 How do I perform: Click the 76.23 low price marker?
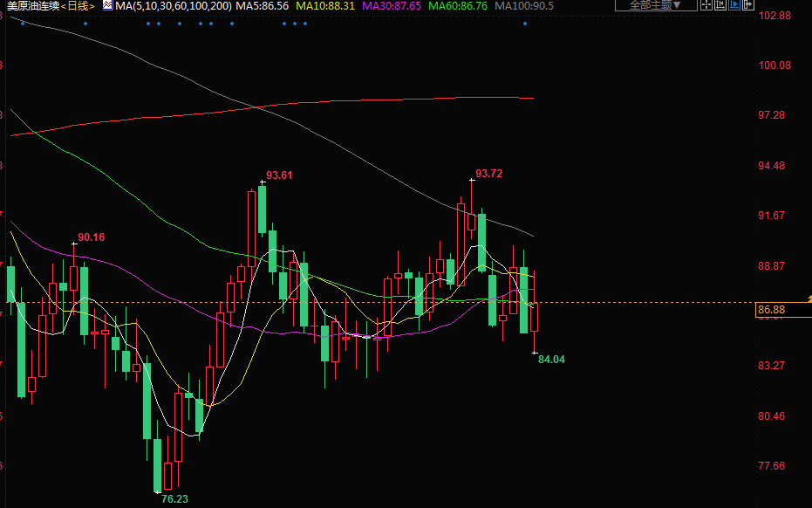(x=174, y=499)
